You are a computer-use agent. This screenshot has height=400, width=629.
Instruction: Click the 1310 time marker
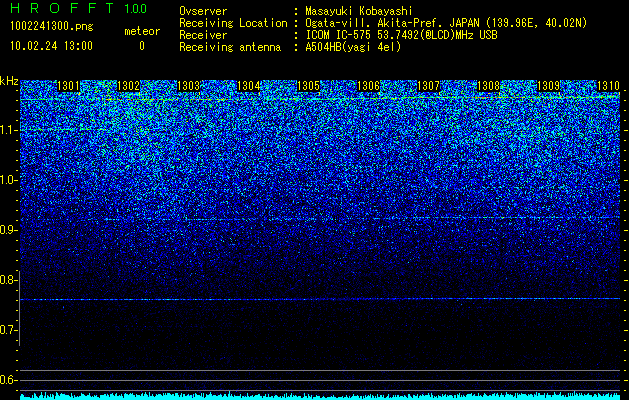[x=609, y=86]
